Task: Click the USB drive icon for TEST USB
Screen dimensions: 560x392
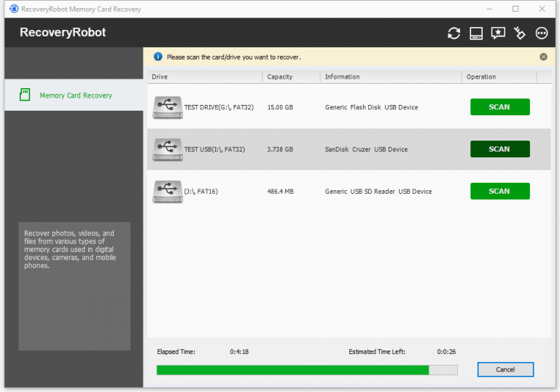Action: pos(168,149)
